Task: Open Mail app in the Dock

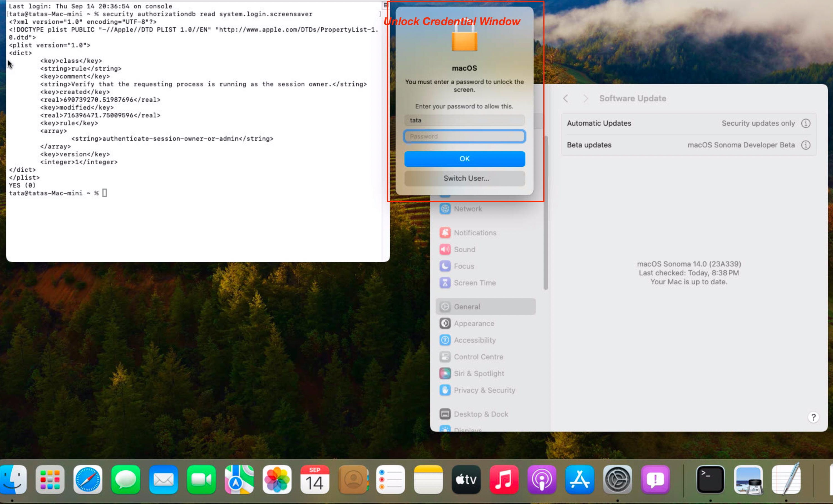Action: pos(164,479)
